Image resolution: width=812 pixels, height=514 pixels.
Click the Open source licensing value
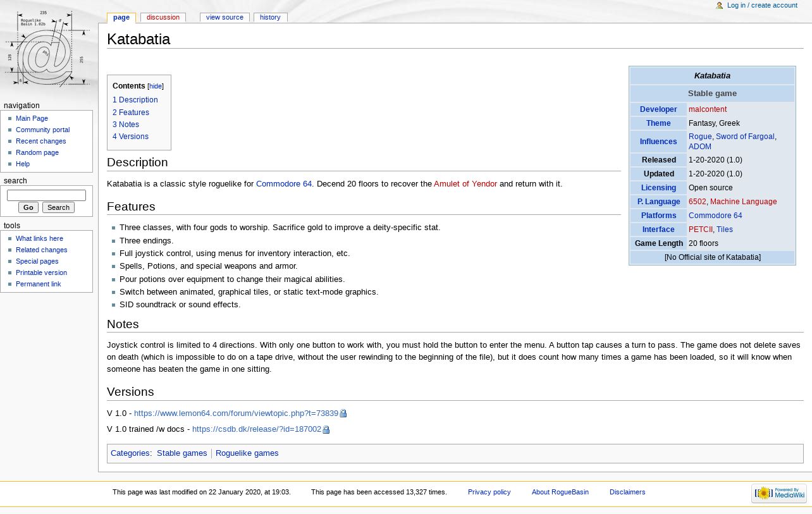(x=710, y=188)
